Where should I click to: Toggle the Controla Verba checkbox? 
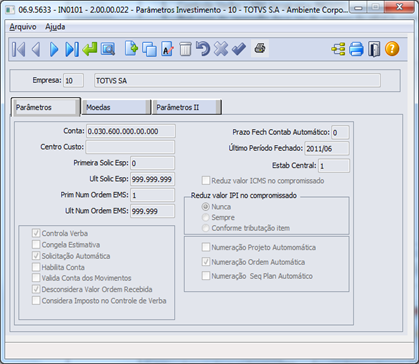click(x=36, y=233)
